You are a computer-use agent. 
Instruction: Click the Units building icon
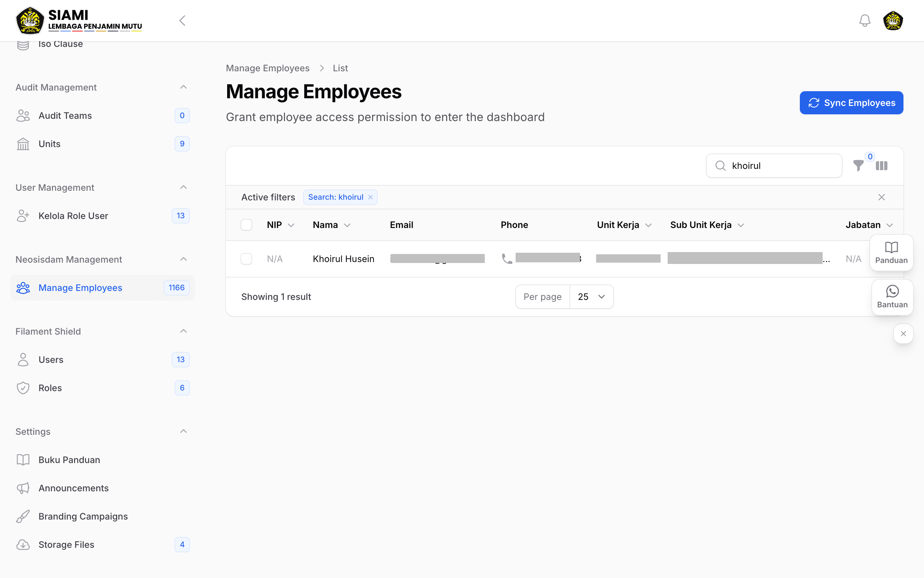[x=23, y=144]
